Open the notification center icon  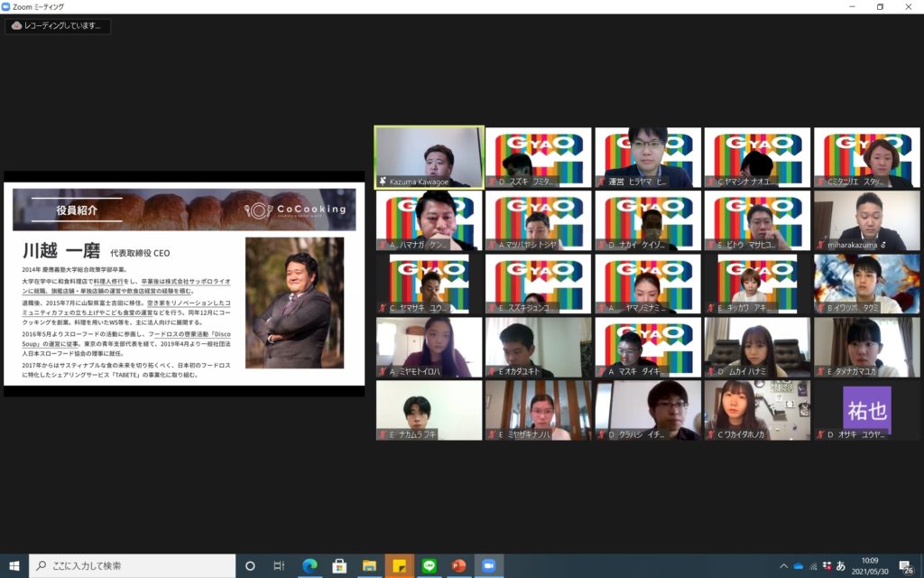pyautogui.click(x=906, y=565)
